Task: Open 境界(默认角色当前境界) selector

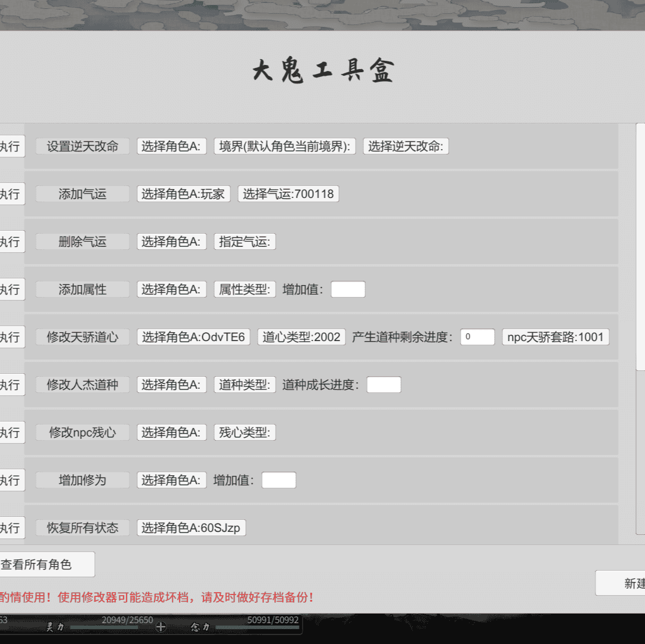Action: 285,146
